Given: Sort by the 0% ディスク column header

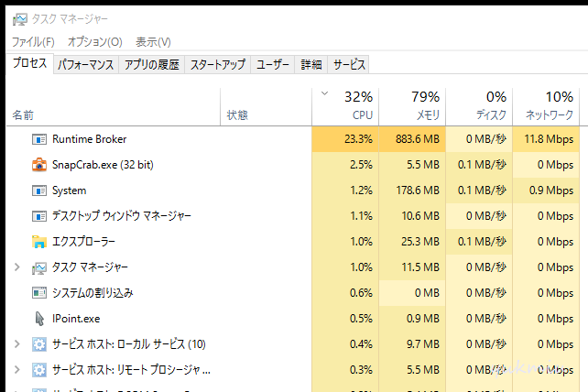Looking at the screenshot, I should 479,107.
